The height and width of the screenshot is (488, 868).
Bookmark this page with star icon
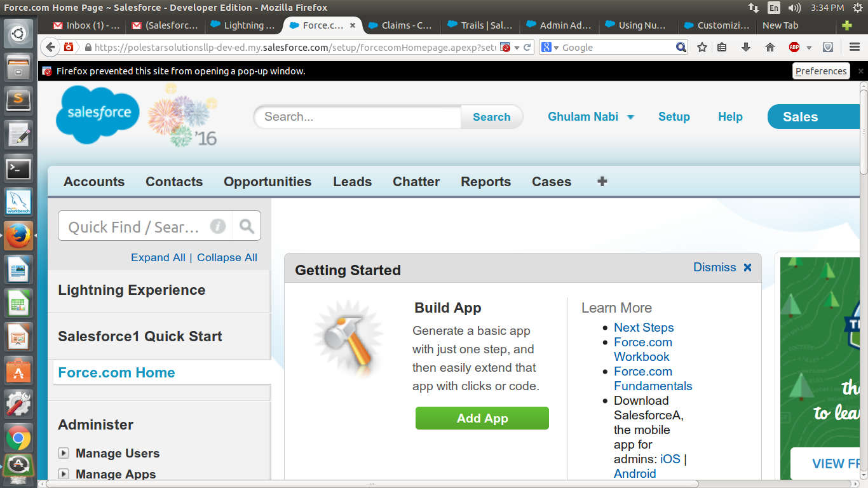coord(702,48)
